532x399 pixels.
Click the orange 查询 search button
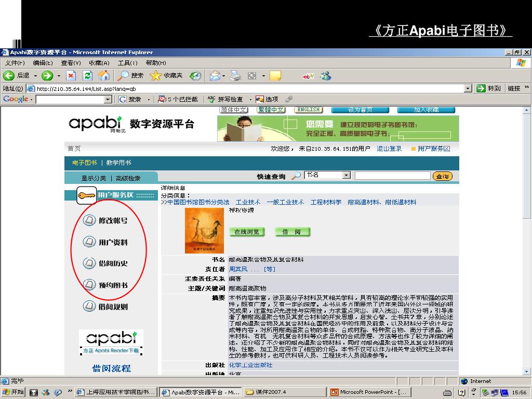(x=443, y=176)
